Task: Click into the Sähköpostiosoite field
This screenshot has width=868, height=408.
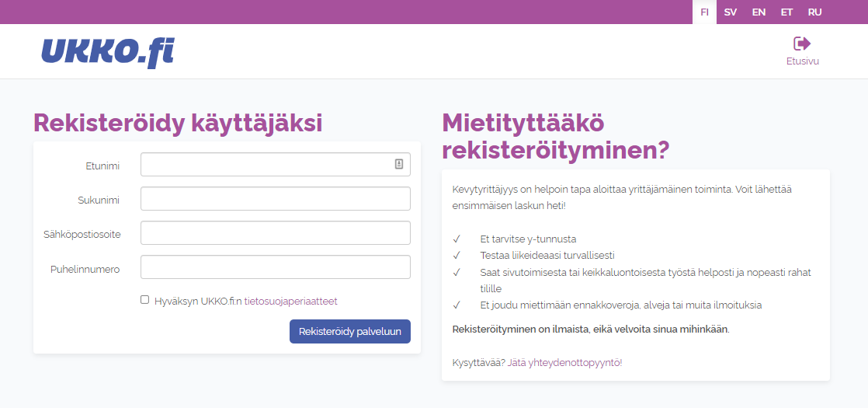Action: 275,233
